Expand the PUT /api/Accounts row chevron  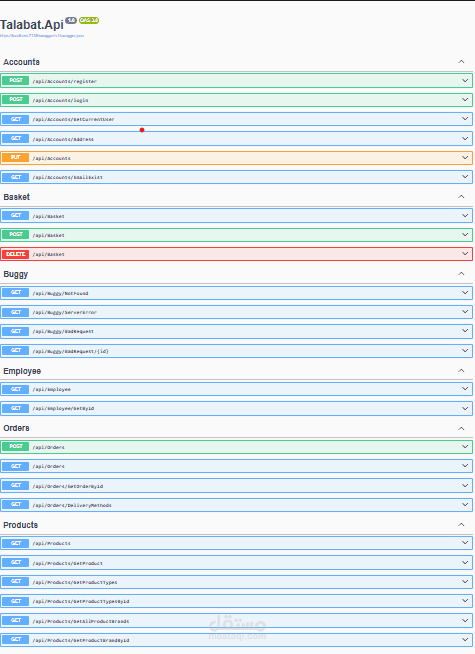[x=465, y=158]
